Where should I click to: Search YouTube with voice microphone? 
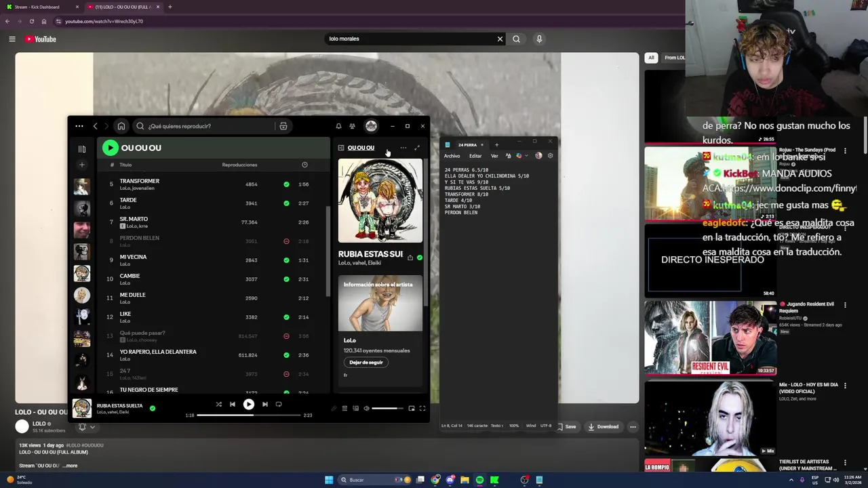click(x=539, y=39)
